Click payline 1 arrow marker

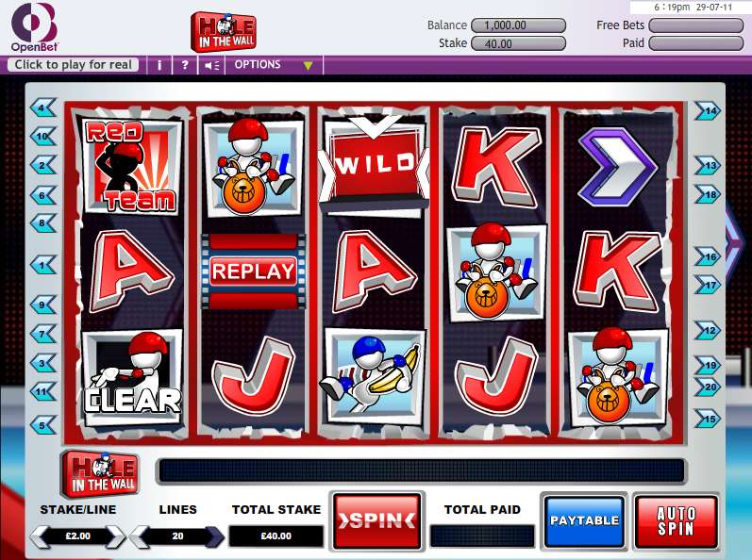43,265
